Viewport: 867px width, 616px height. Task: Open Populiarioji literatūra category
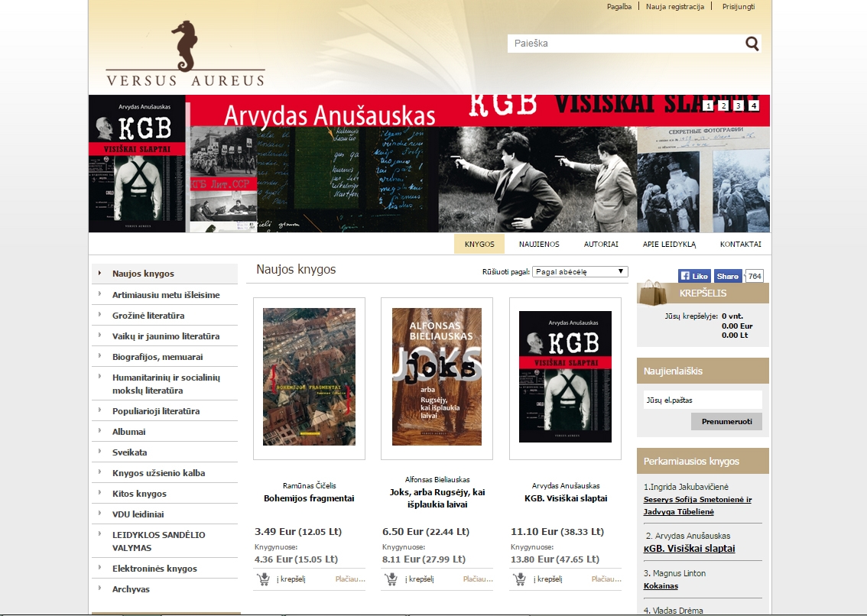156,411
